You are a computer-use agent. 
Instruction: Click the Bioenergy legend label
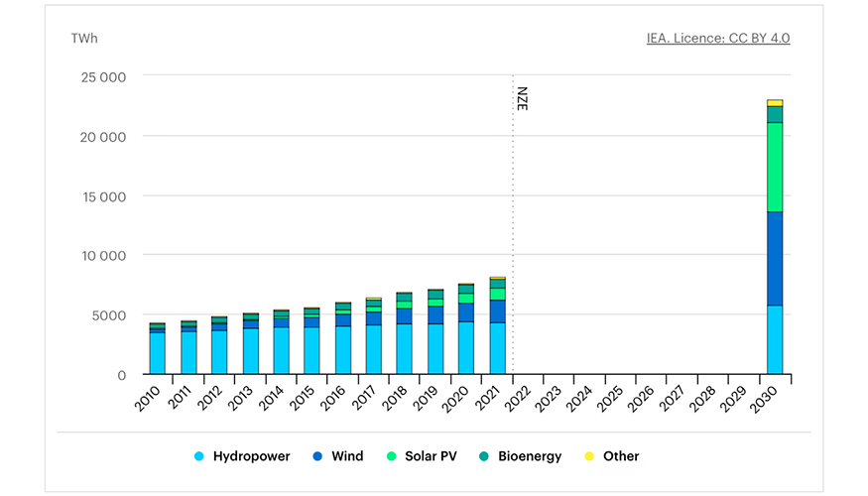[529, 456]
